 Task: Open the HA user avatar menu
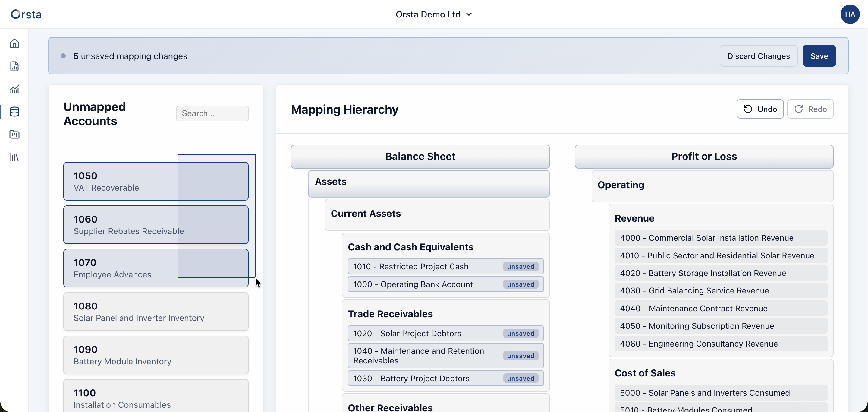[x=850, y=14]
